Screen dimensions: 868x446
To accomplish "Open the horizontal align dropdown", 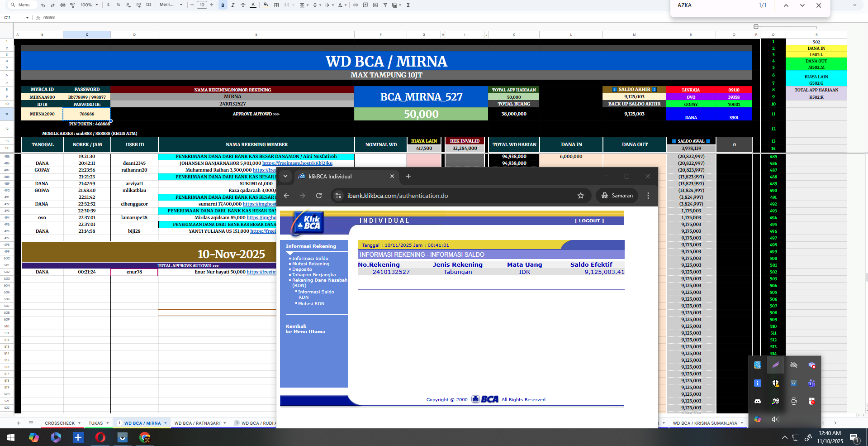I will click(x=304, y=5).
